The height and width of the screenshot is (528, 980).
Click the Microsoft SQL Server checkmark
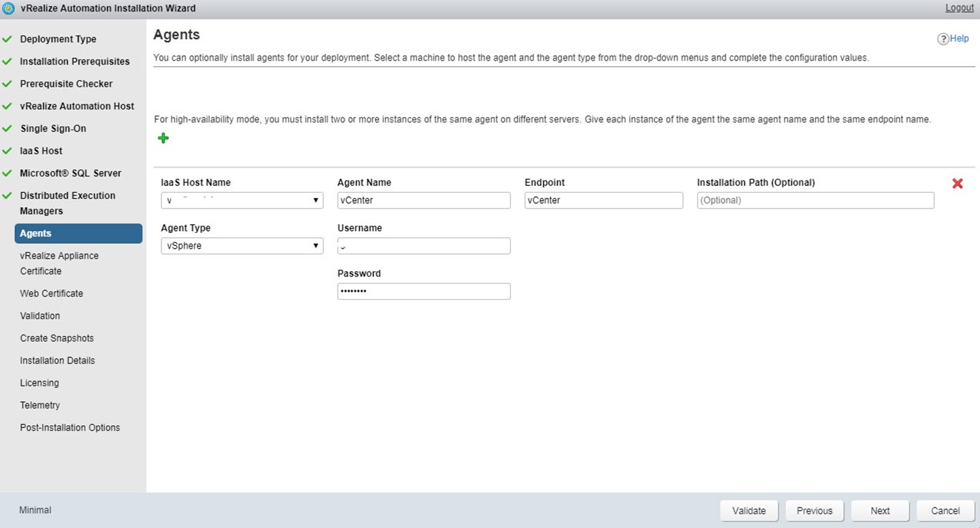pyautogui.click(x=7, y=174)
